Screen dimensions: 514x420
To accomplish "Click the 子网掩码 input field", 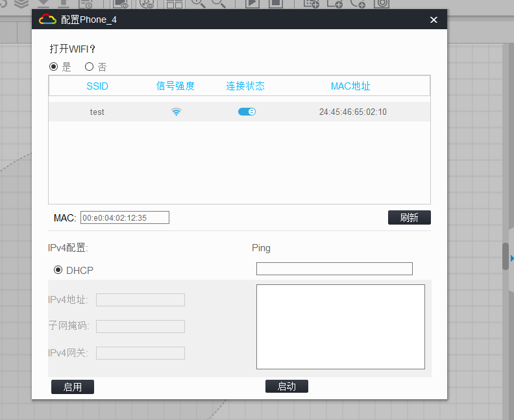I will point(140,327).
